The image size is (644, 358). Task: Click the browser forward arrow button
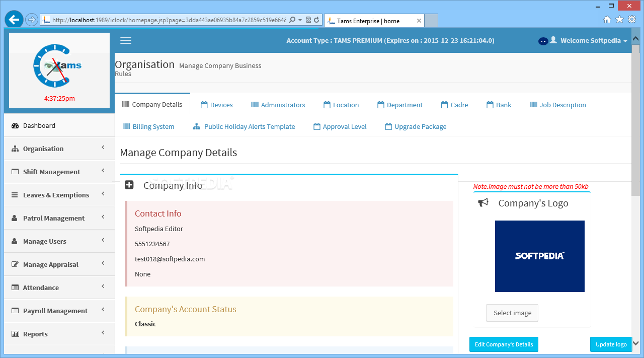pos(31,20)
